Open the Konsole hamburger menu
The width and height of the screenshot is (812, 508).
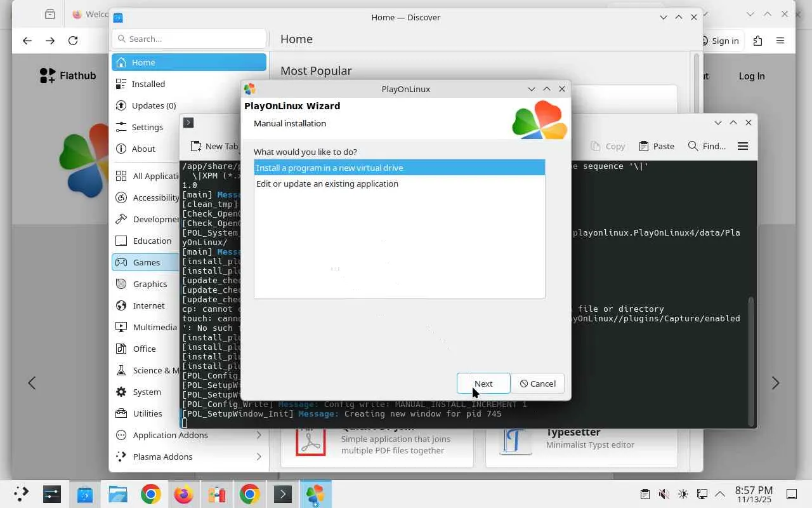tap(743, 146)
